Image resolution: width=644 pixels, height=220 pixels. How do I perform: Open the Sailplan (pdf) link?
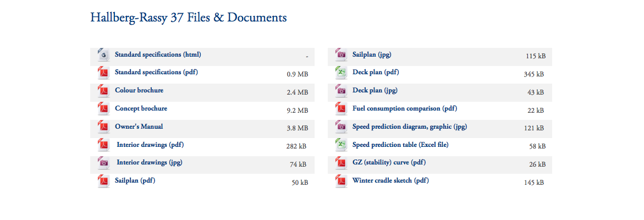pos(135,180)
